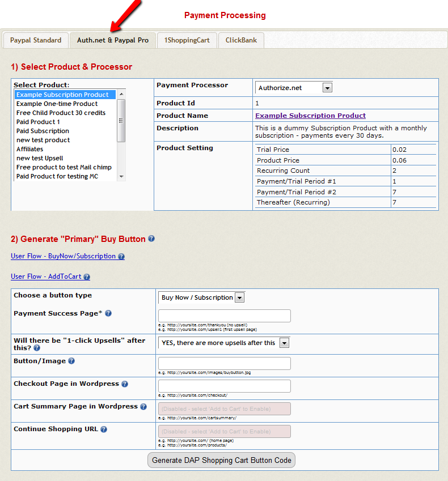Switch to the Paypal Standard tab
448x481 pixels.
[36, 40]
